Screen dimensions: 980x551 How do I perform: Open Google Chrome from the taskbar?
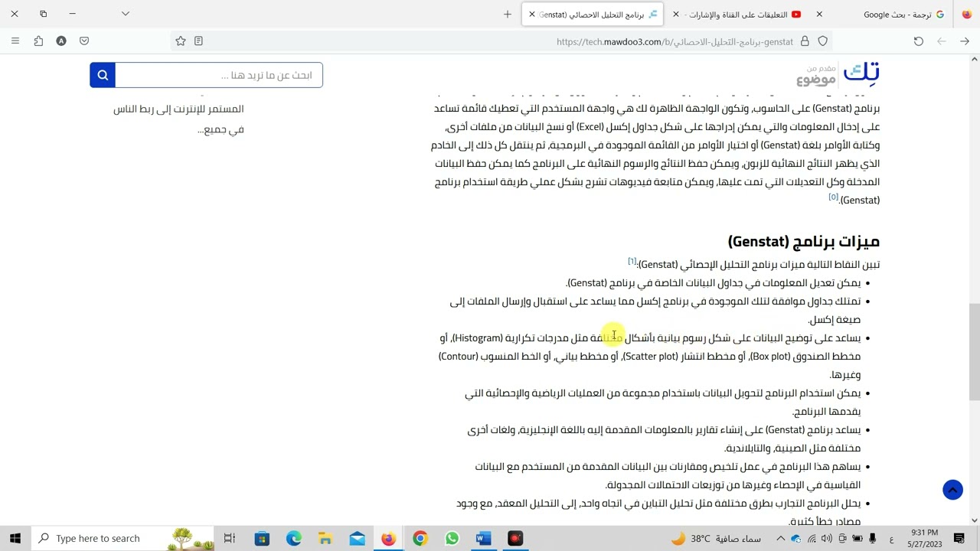click(420, 539)
